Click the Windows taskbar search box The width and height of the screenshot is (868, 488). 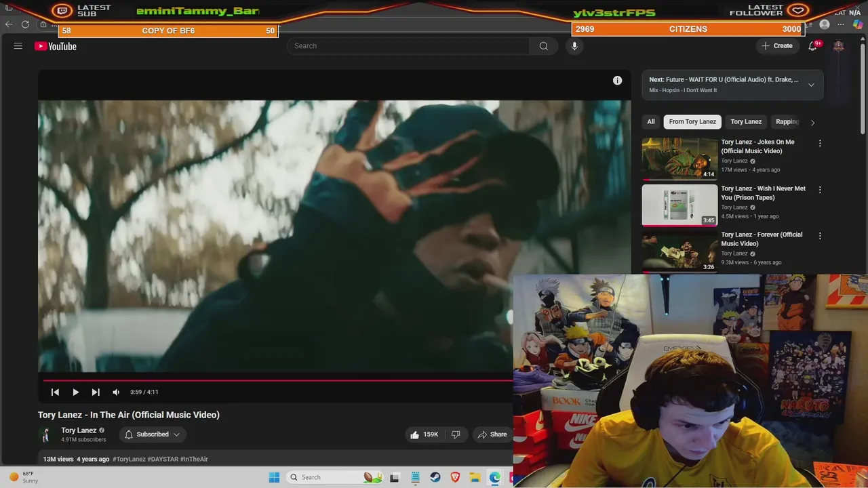coord(334,477)
